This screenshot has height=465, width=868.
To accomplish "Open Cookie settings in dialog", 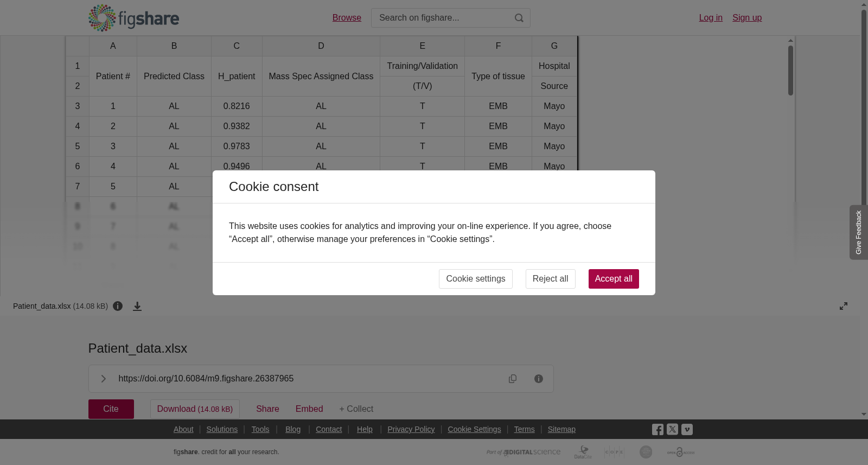I will click(x=476, y=279).
